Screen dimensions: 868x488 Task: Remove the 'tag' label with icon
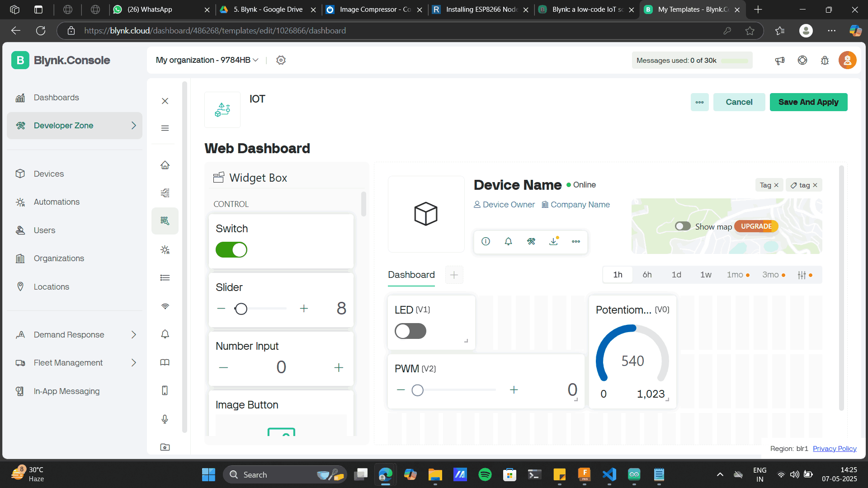(x=815, y=185)
